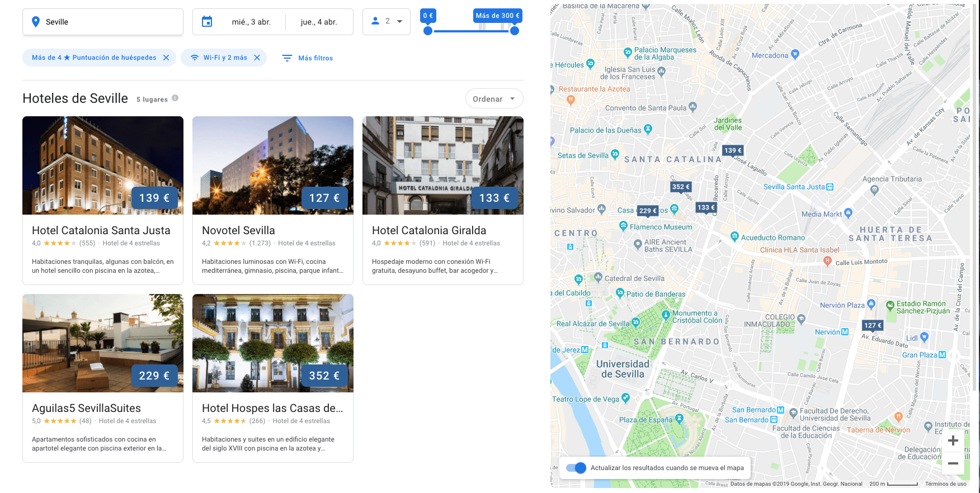Click the Nervión Plaza shopping pin

871,304
